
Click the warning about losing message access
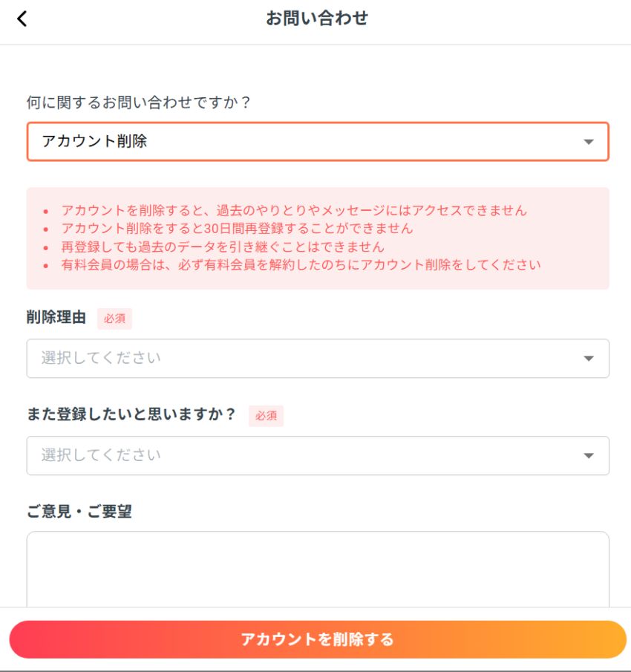294,210
